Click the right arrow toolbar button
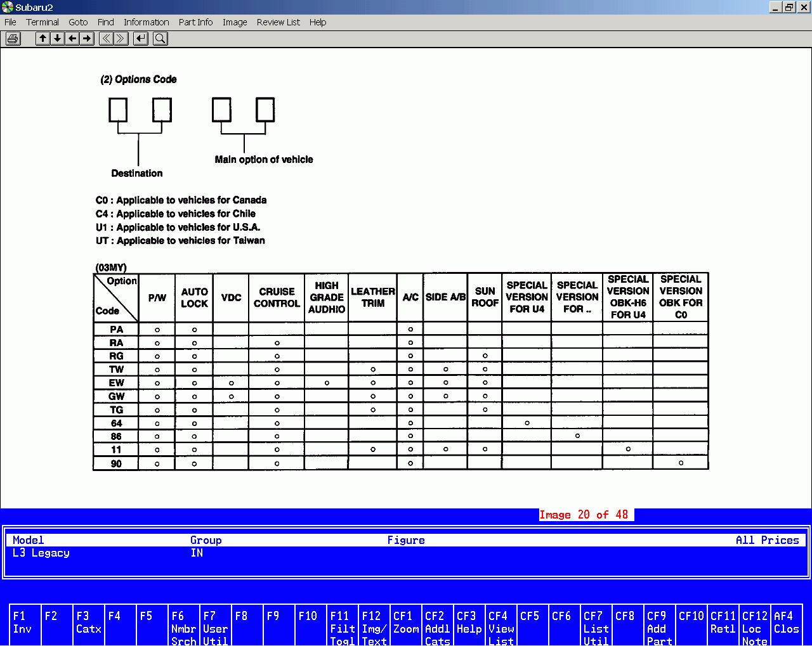Screen dimensions: 812x646 pyautogui.click(x=87, y=39)
